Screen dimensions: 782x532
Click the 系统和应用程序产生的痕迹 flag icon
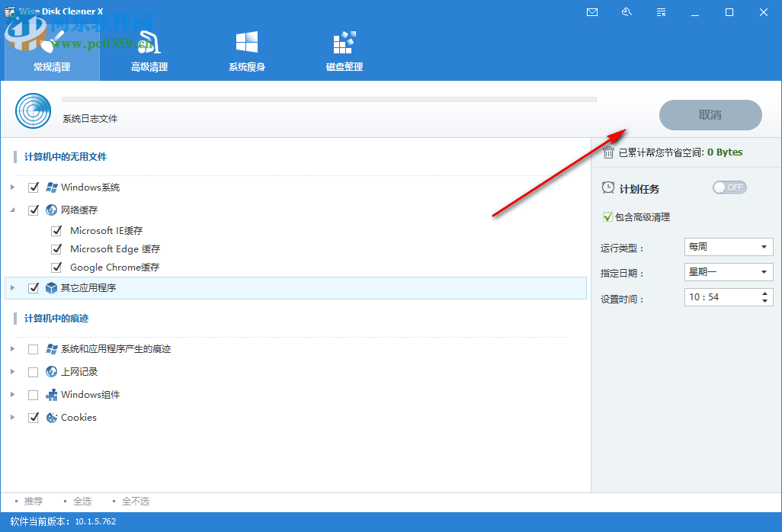pos(51,349)
